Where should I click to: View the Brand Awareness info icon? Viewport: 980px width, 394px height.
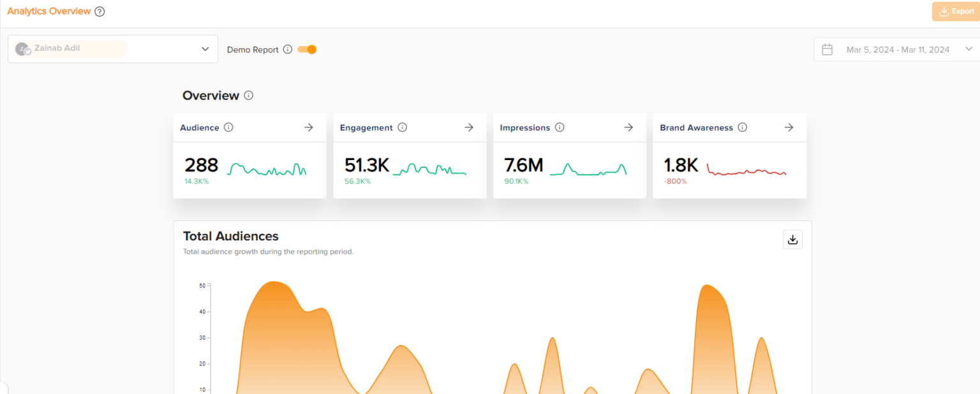coord(742,128)
